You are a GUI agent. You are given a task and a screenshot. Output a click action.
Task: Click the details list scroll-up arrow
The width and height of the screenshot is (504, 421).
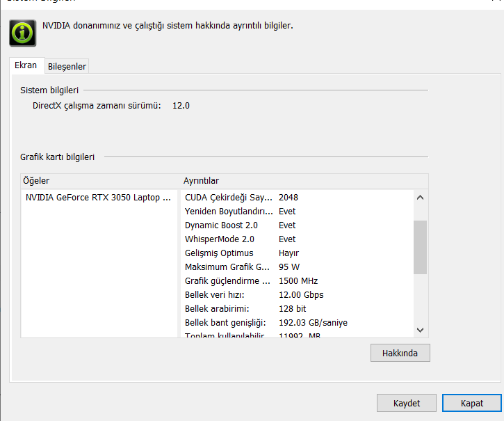tap(420, 198)
